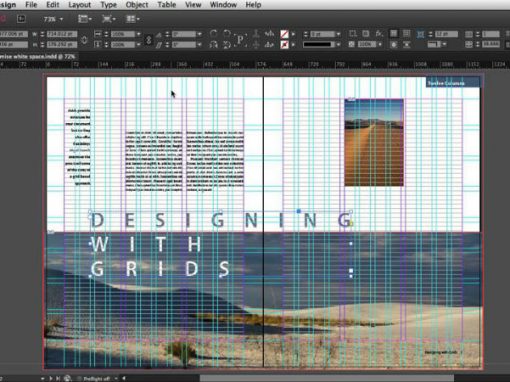Screen dimensions: 510x382
Task: Click the blue text wrap bounding box icon
Action: [x=421, y=34]
